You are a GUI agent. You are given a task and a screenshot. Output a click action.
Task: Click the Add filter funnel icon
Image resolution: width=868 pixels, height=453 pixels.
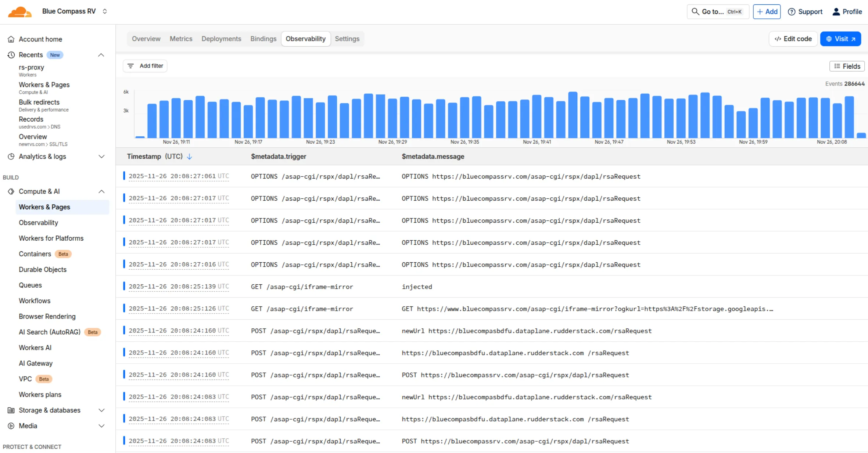pyautogui.click(x=131, y=66)
